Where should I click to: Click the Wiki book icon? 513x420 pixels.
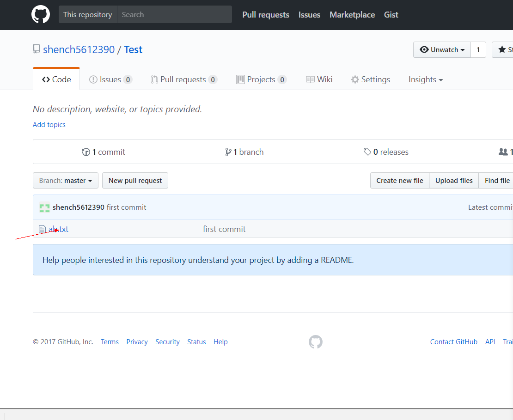(x=310, y=79)
